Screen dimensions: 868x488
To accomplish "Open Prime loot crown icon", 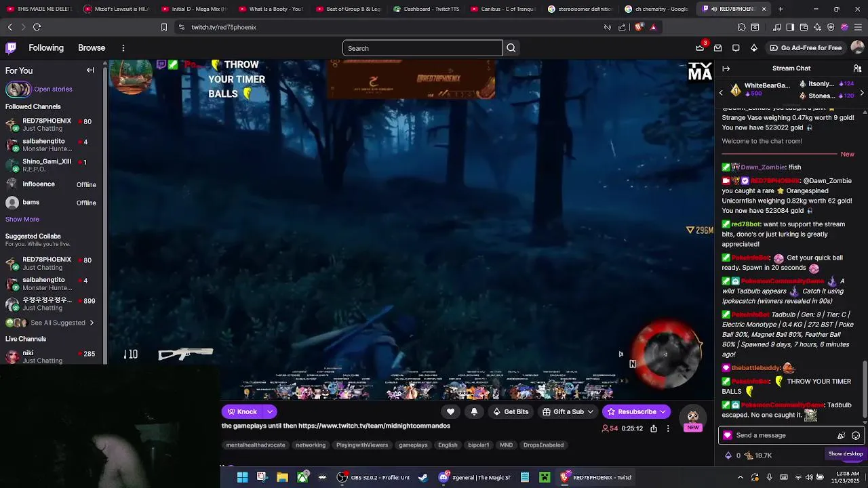I will pyautogui.click(x=700, y=48).
